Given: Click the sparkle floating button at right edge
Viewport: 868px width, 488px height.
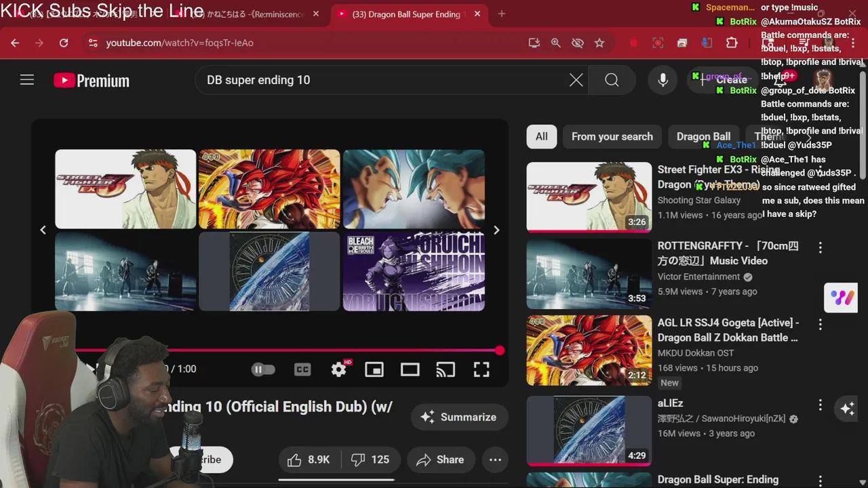Looking at the screenshot, I should [x=847, y=408].
